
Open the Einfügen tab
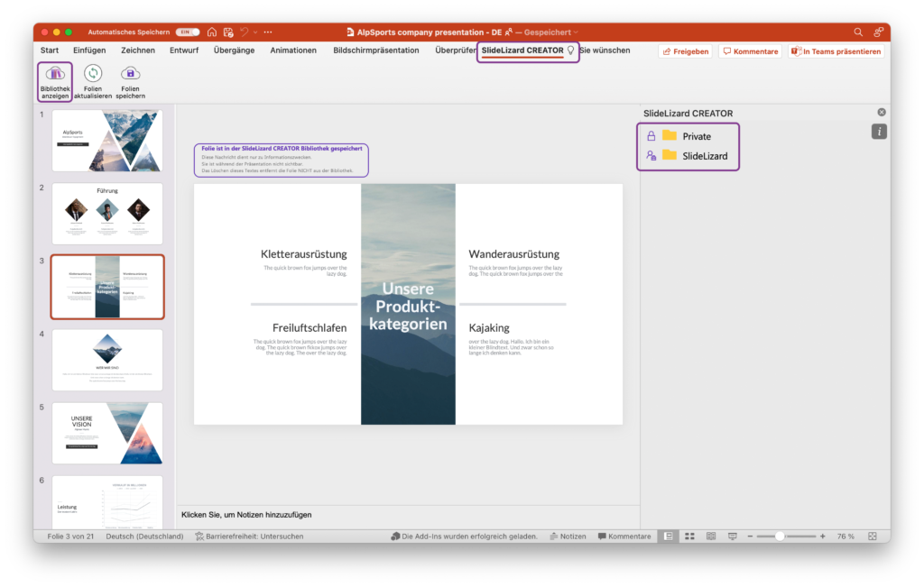pos(89,50)
